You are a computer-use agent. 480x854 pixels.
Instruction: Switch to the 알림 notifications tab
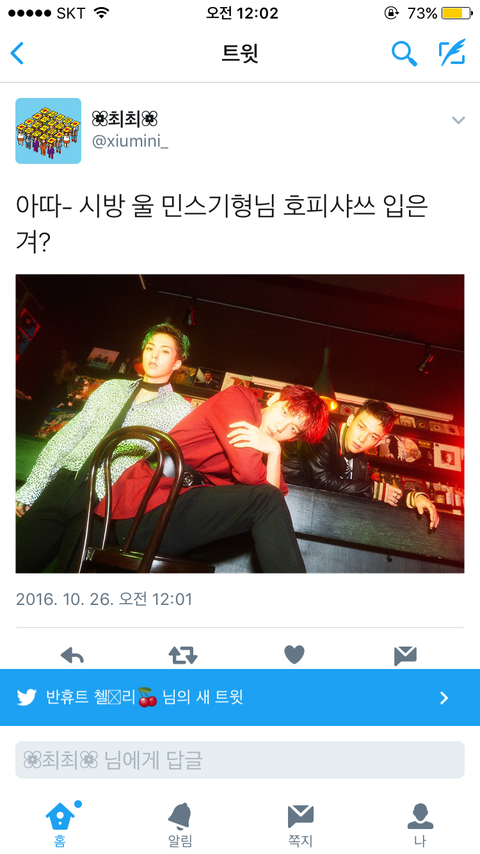[180, 825]
